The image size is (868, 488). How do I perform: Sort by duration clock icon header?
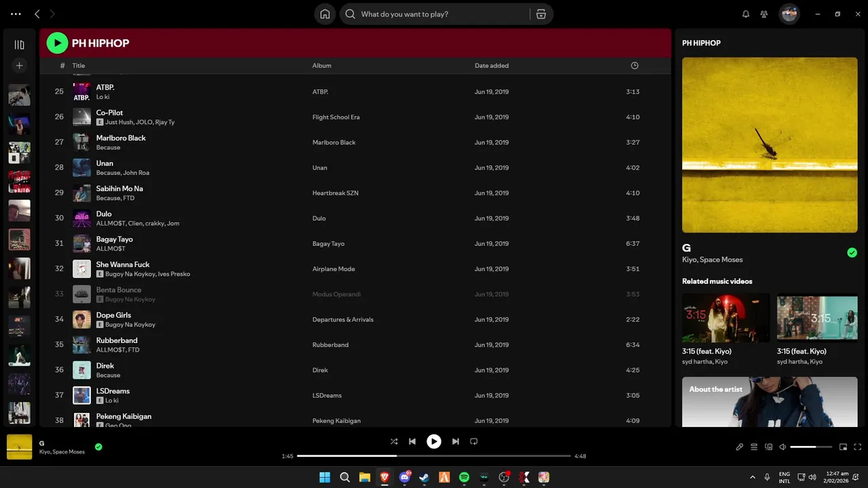coord(635,66)
